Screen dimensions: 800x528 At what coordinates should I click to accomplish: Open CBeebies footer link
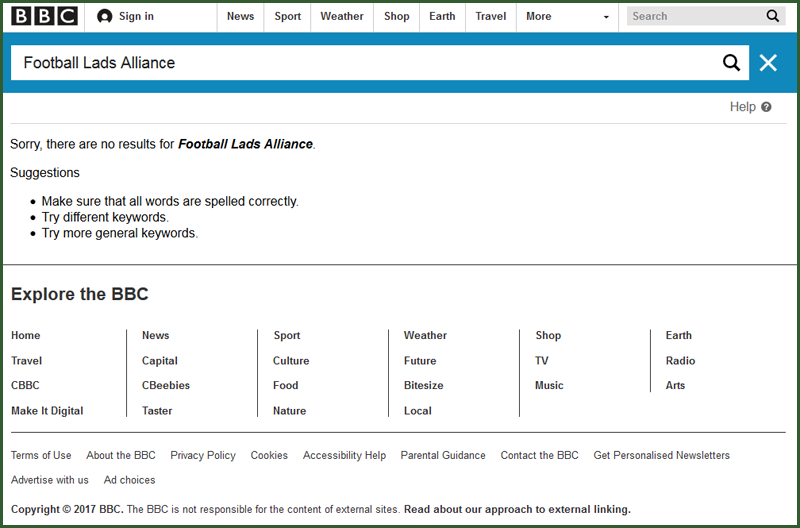(166, 385)
